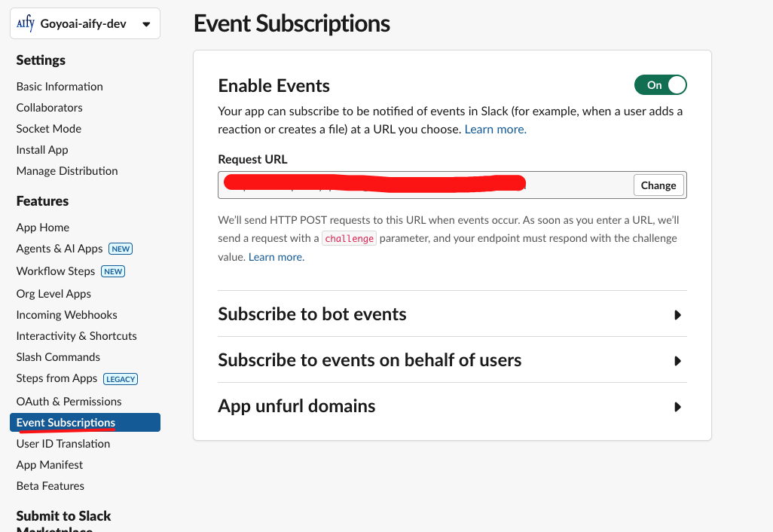Open Steps from Apps page
Image resolution: width=773 pixels, height=532 pixels.
coord(57,378)
